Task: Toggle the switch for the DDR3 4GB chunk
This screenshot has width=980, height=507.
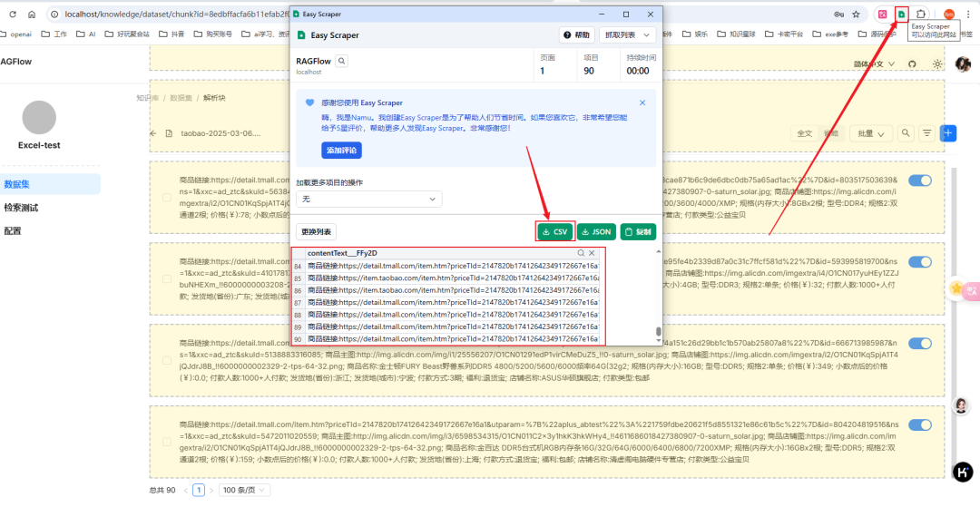Action: [920, 261]
